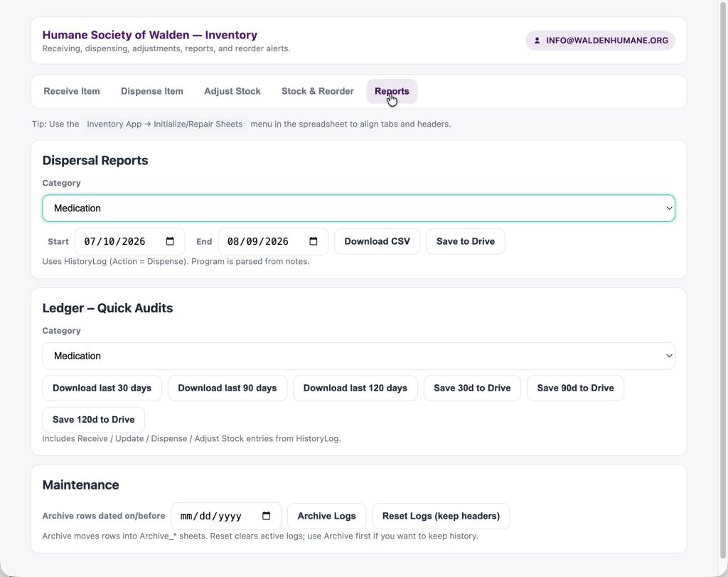Open the Ledger Quick Audits Category dropdown
Viewport: 728px width, 577px height.
358,356
